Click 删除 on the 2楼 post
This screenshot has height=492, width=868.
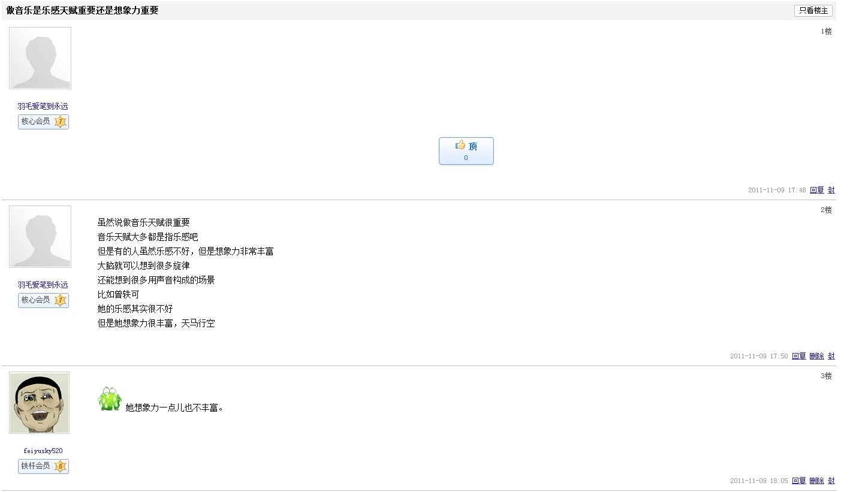(x=816, y=356)
